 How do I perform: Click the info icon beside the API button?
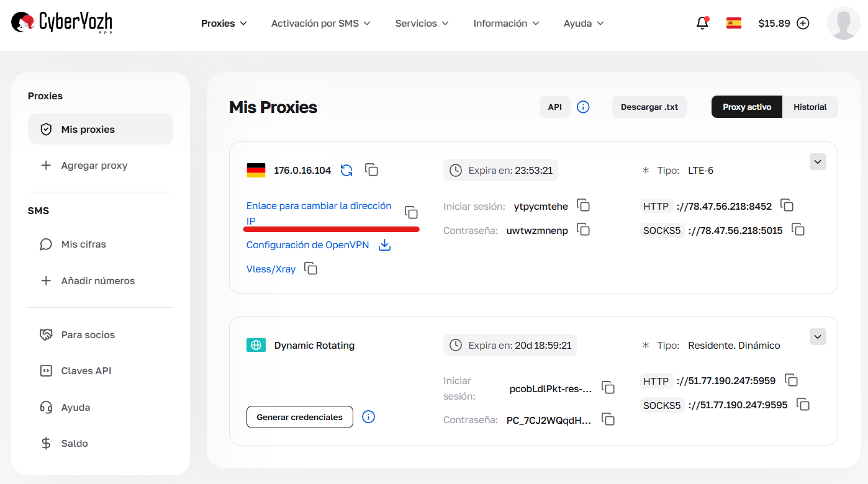point(583,107)
